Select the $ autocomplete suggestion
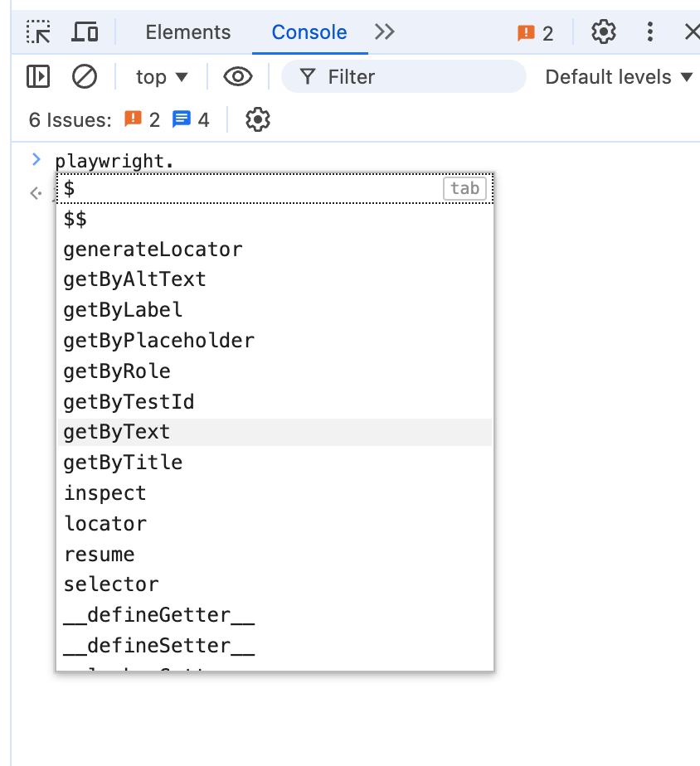The width and height of the screenshot is (700, 766). pyautogui.click(x=275, y=188)
